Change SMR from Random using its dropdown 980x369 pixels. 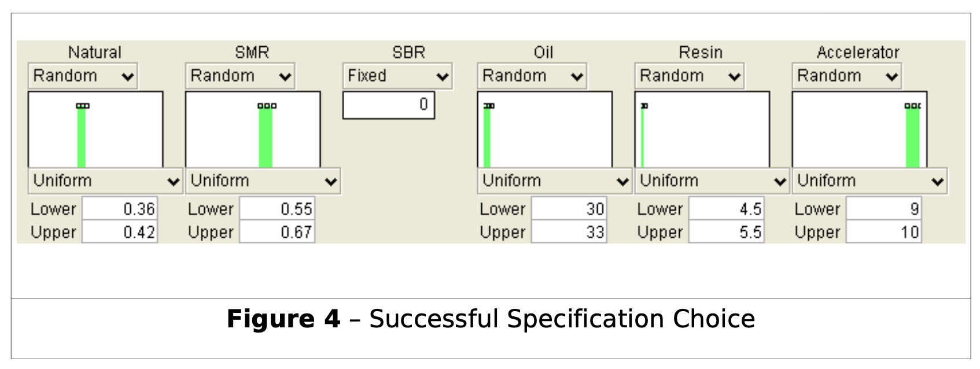[x=240, y=75]
